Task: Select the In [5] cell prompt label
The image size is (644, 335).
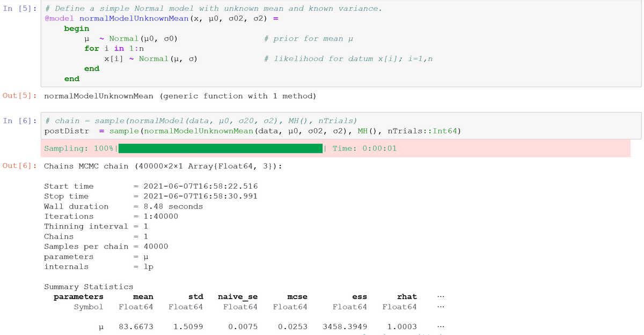Action: (19, 9)
